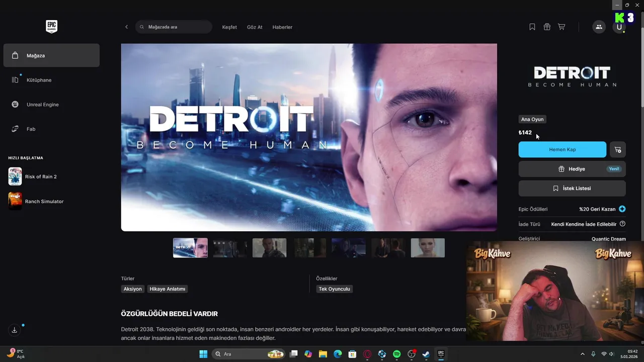Screen dimensions: 644x362
Task: Open the Fab marketplace section
Action: (x=51, y=129)
